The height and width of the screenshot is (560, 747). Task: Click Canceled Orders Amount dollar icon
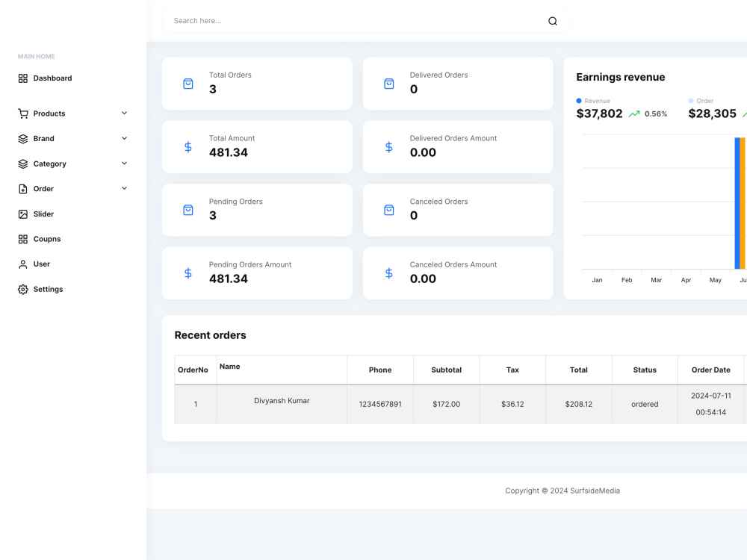389,273
